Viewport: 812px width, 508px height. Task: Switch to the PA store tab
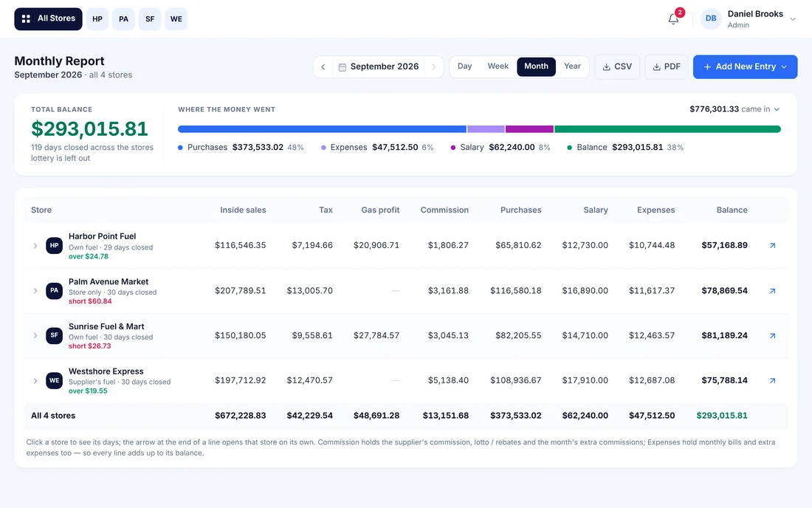click(123, 18)
